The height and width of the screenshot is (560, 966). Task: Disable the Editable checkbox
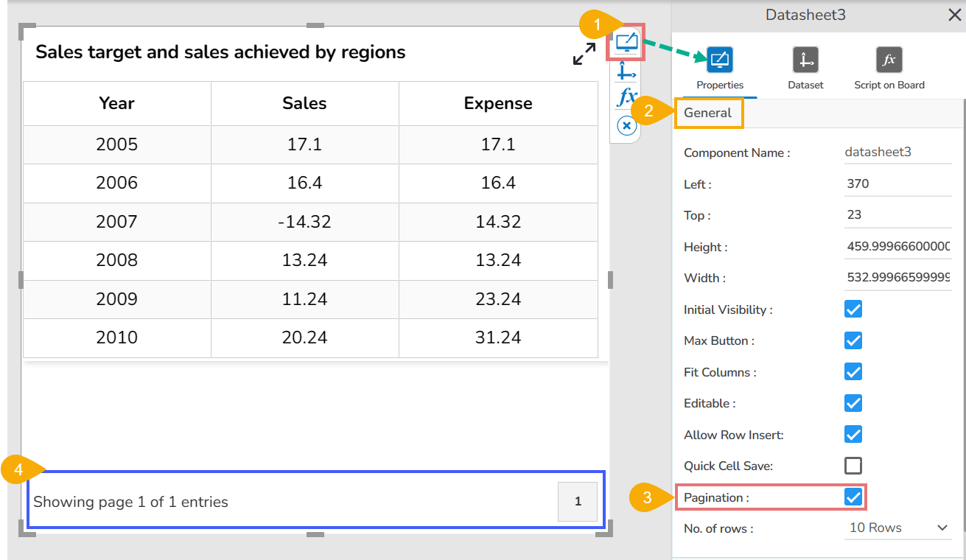853,403
